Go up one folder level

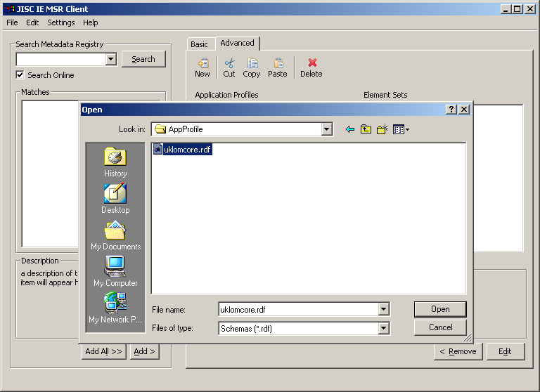[x=366, y=129]
